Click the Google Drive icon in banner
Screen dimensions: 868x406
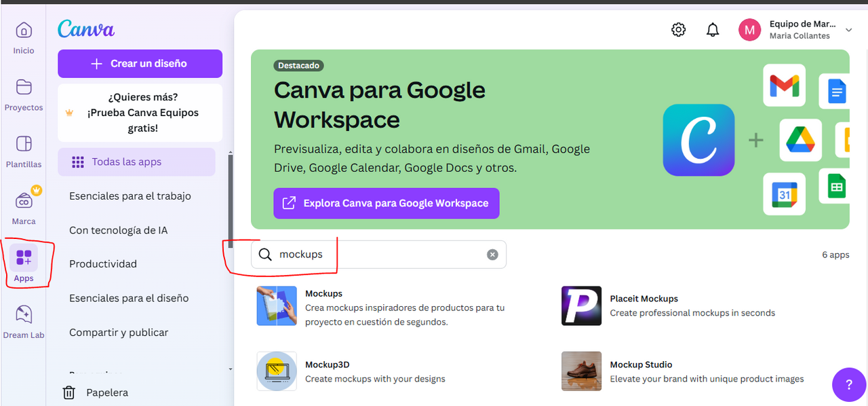pyautogui.click(x=800, y=140)
